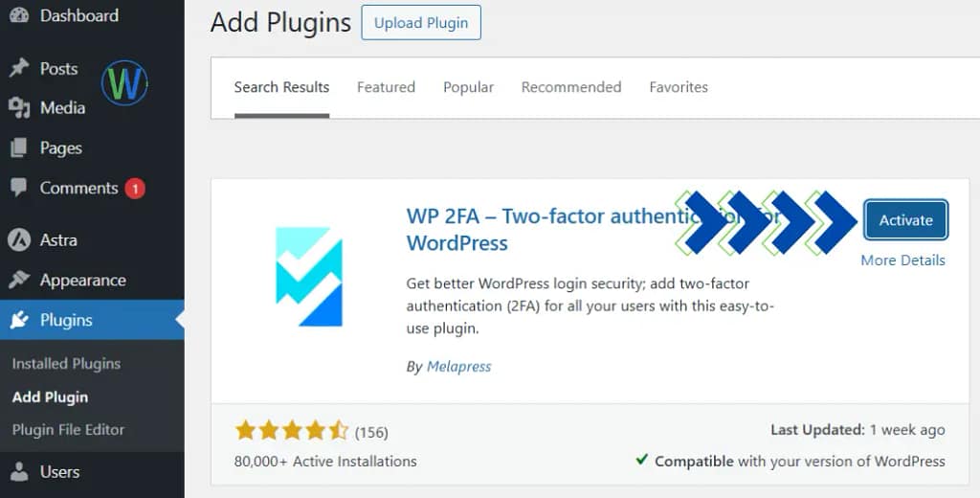
Task: Click the Users person icon
Action: click(19, 472)
